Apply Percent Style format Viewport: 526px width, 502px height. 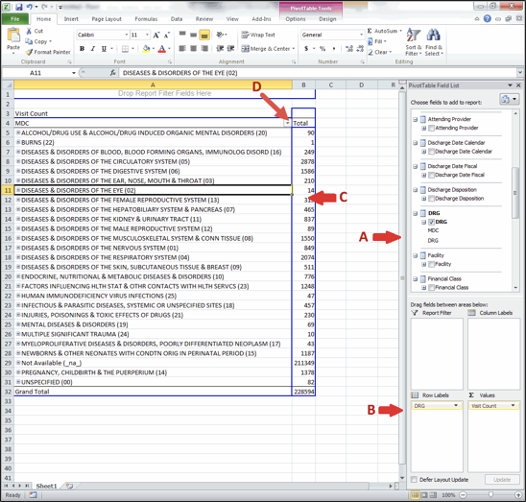pyautogui.click(x=322, y=49)
